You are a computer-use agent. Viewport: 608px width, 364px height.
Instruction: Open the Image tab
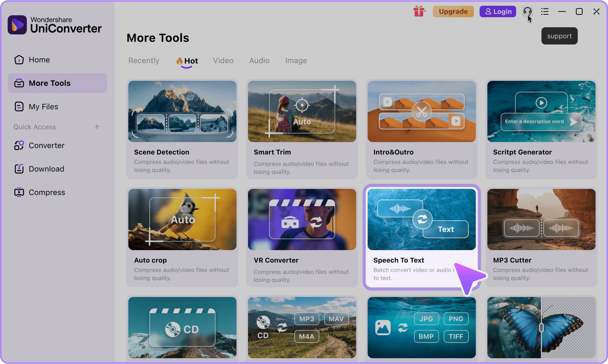tap(296, 61)
